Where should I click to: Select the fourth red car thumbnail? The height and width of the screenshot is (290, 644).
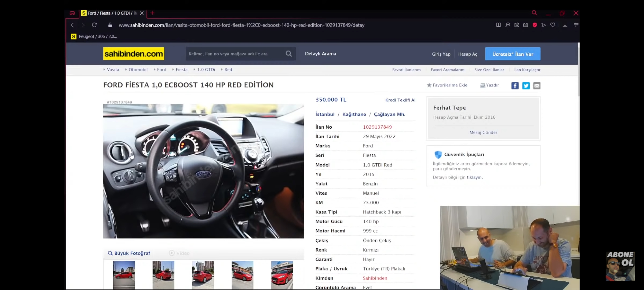tap(242, 275)
